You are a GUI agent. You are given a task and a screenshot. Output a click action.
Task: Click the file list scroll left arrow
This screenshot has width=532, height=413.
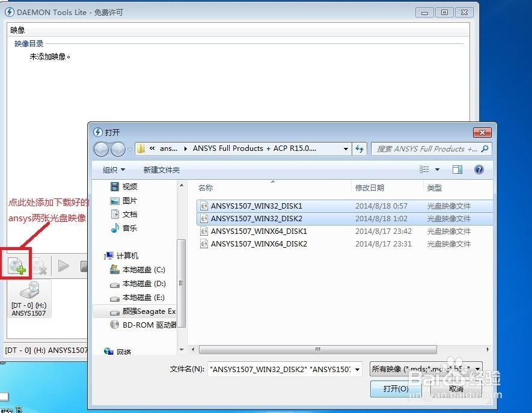(x=193, y=349)
